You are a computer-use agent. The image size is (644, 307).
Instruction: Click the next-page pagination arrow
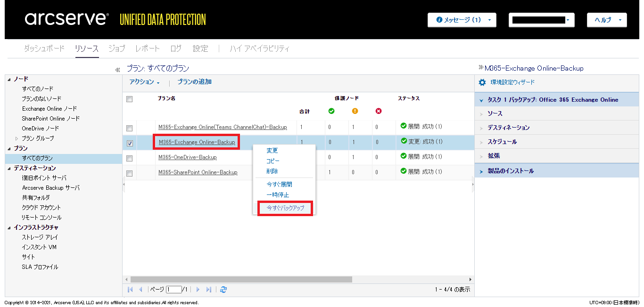tap(198, 290)
